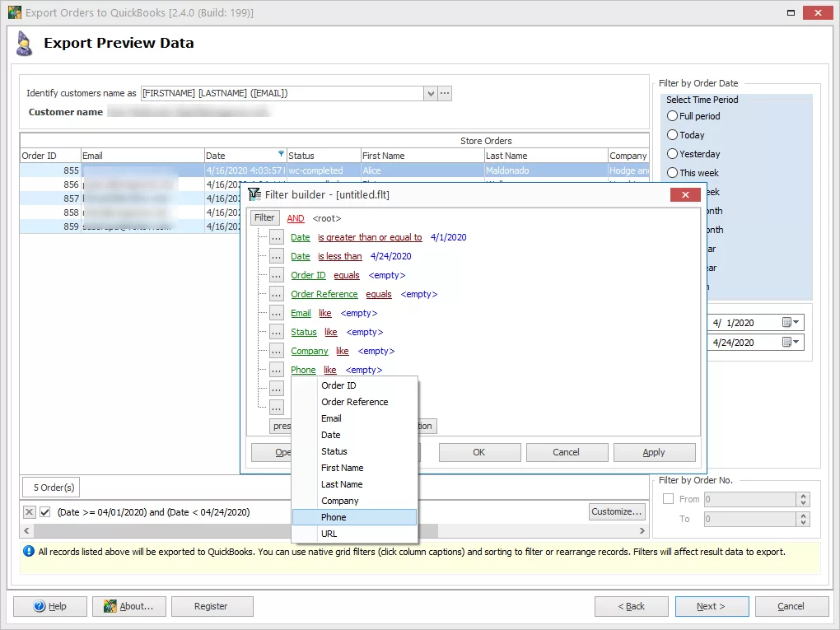
Task: Click the Next button to continue
Action: [x=711, y=606]
